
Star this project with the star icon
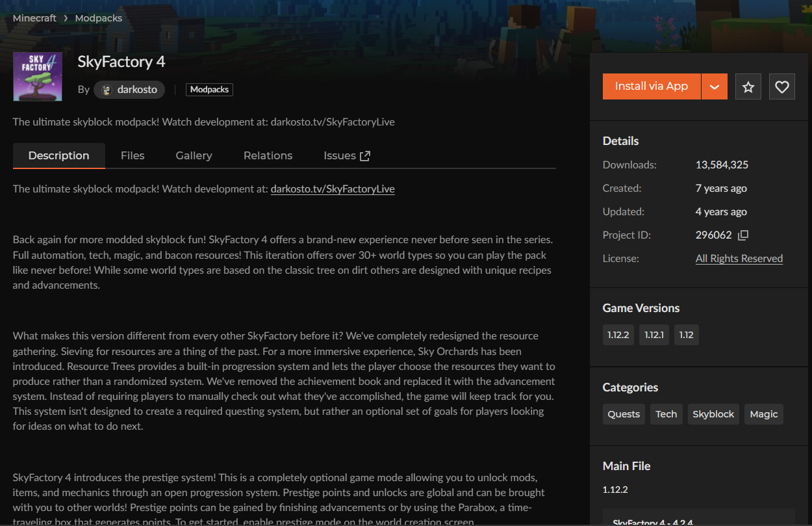pos(748,86)
